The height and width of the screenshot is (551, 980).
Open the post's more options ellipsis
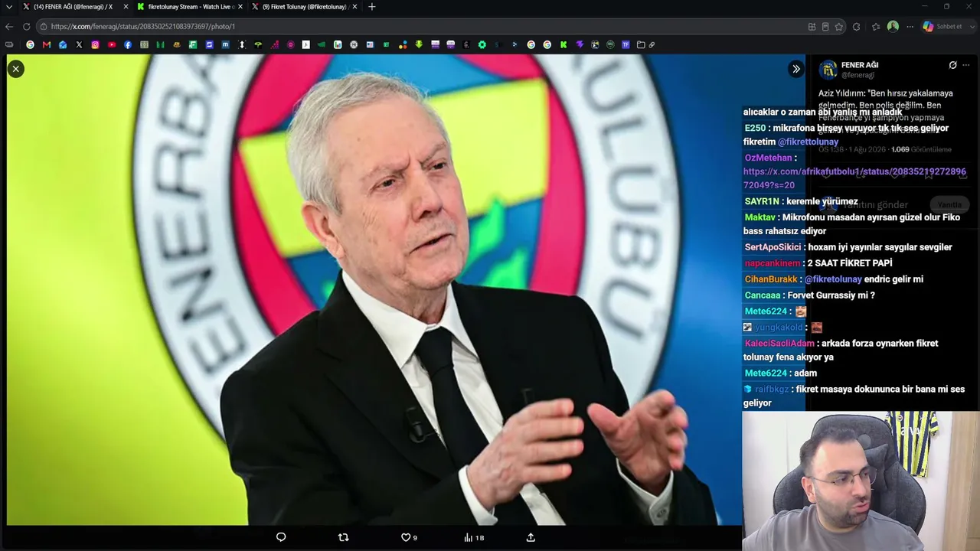pyautogui.click(x=966, y=65)
